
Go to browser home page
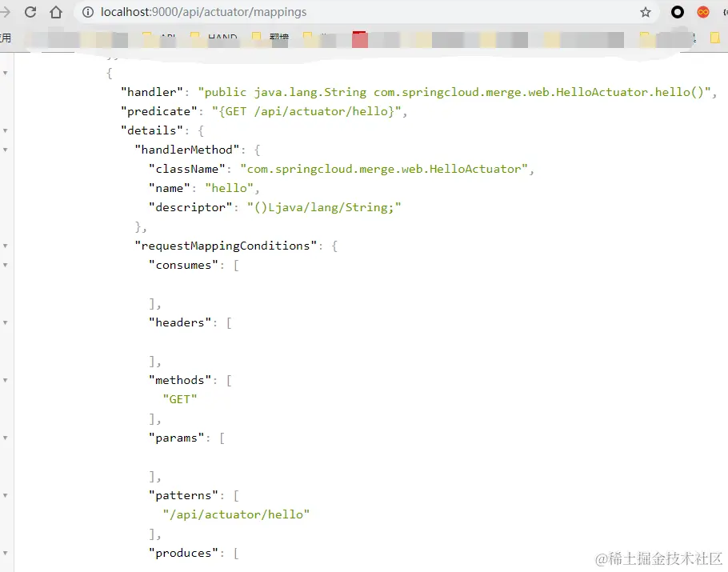pyautogui.click(x=56, y=12)
